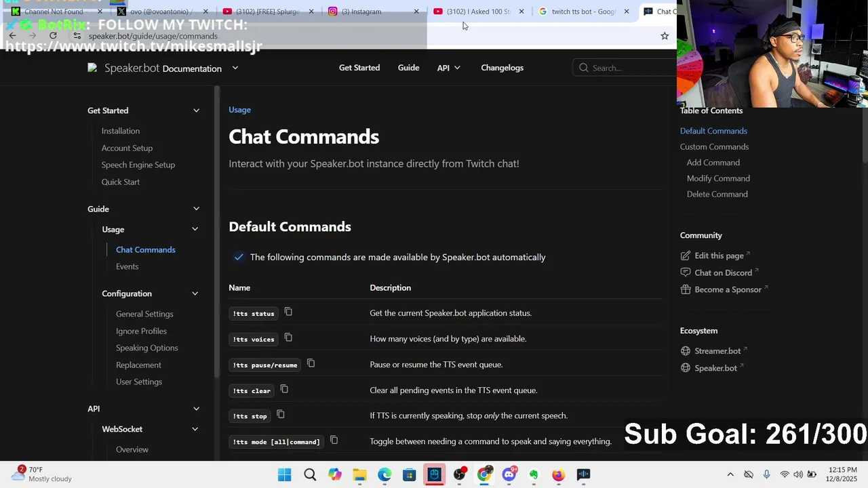Open the API dropdown in top navigation
Image resolution: width=868 pixels, height=488 pixels.
[x=448, y=68]
